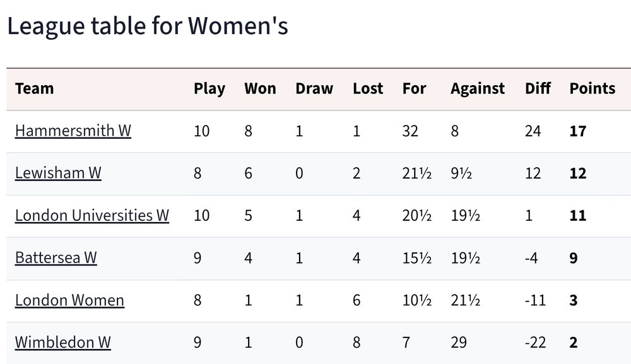Click the Won column header
This screenshot has width=631, height=364.
pos(261,88)
